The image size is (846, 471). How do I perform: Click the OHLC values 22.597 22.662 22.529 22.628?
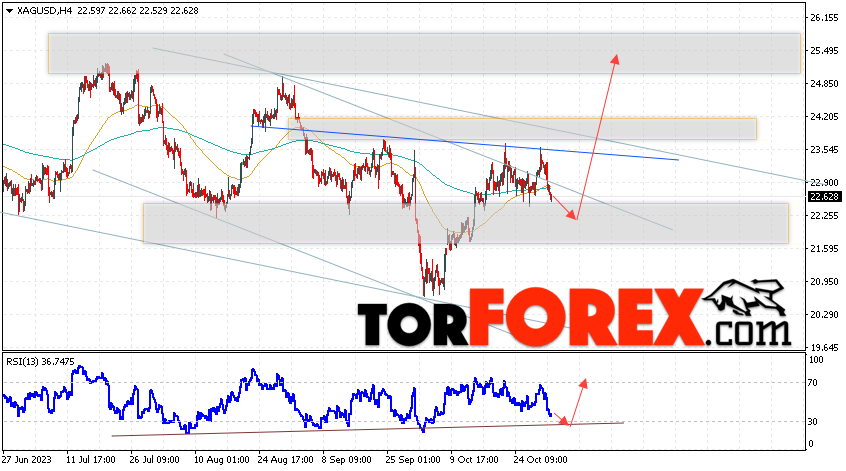click(x=138, y=11)
